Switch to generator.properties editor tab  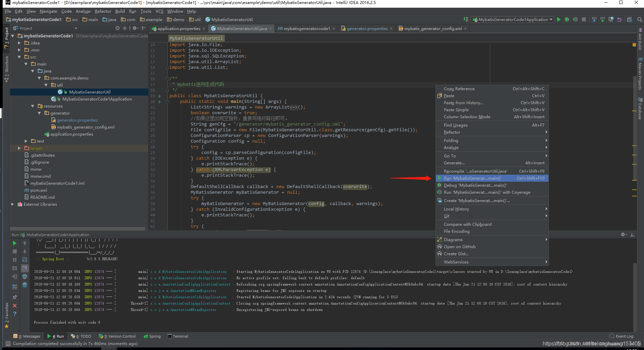pos(367,29)
